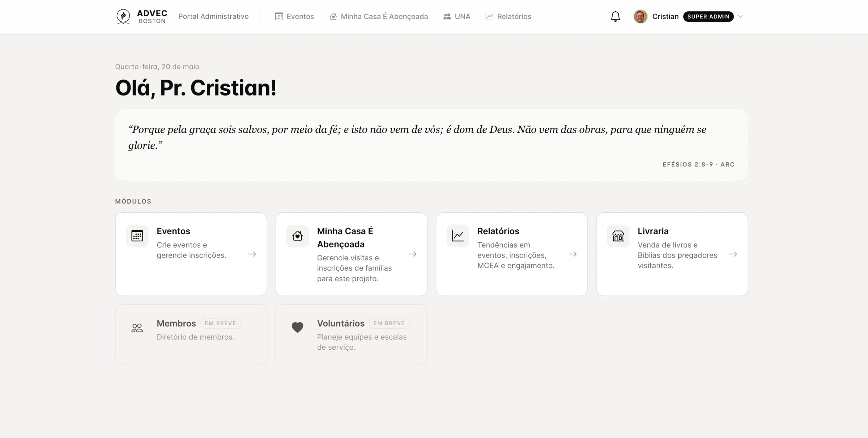Click the heart icon on Voluntários card

[x=297, y=327]
